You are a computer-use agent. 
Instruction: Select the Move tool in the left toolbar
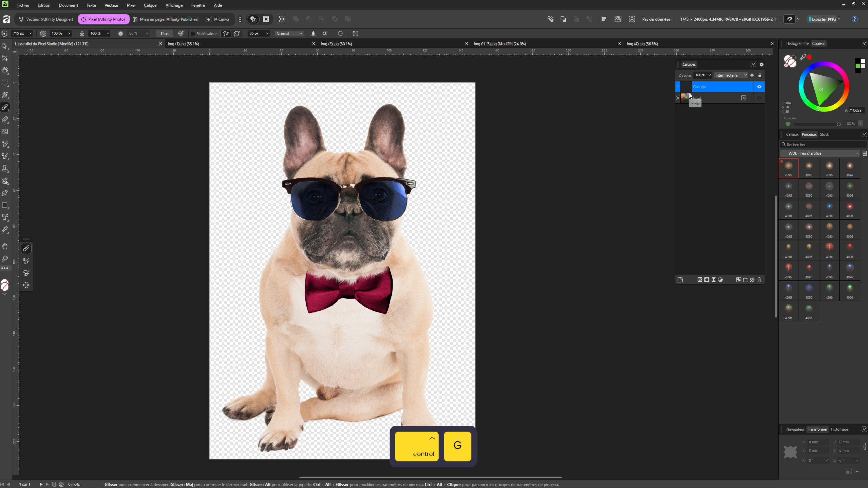coord(5,46)
